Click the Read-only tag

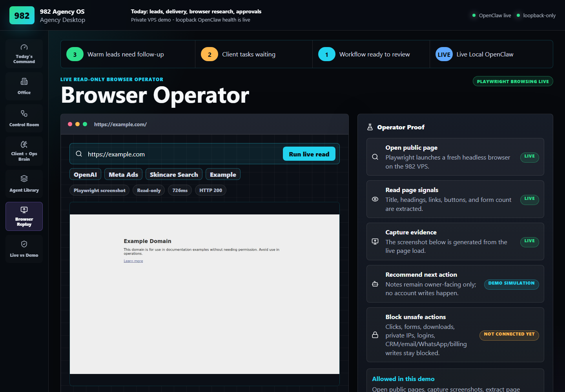point(149,190)
